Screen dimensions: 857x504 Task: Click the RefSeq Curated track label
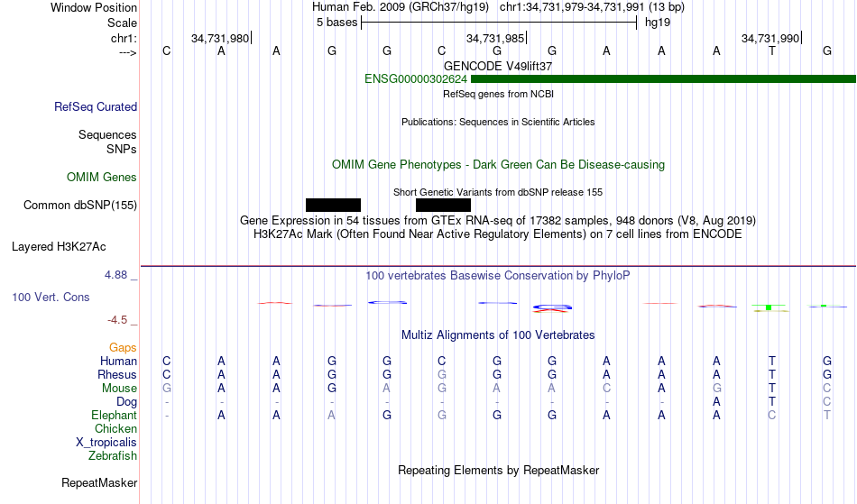click(x=95, y=107)
